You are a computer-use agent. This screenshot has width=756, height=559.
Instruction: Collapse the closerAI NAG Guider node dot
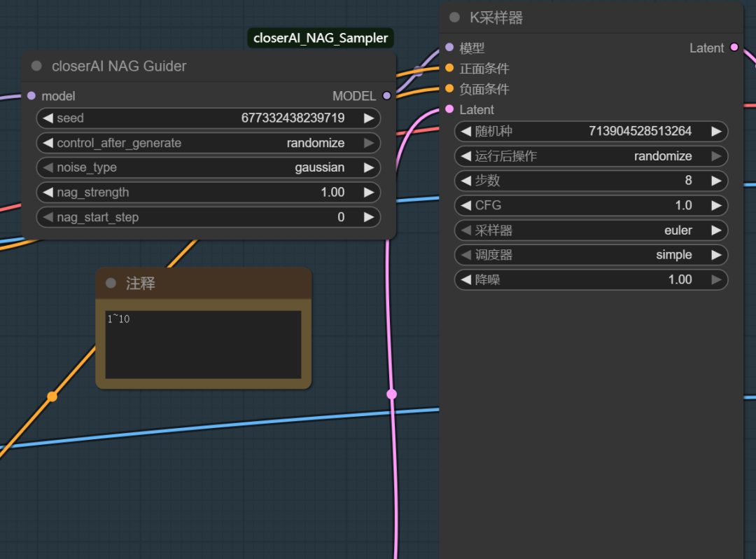tap(36, 66)
